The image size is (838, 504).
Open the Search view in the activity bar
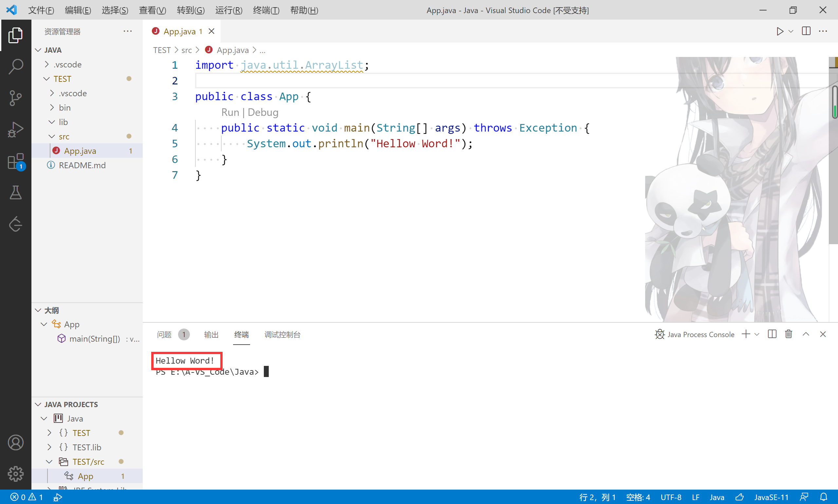point(16,66)
